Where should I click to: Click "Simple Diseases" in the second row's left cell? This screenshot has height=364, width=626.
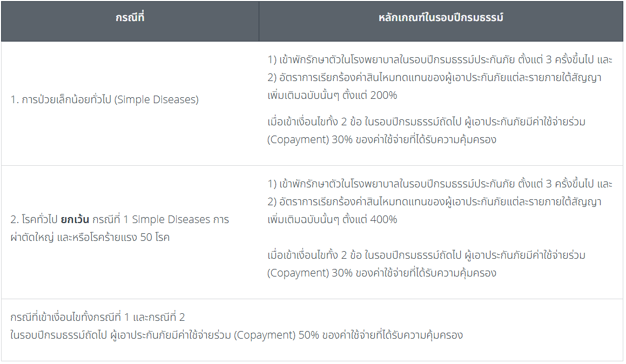(x=171, y=220)
